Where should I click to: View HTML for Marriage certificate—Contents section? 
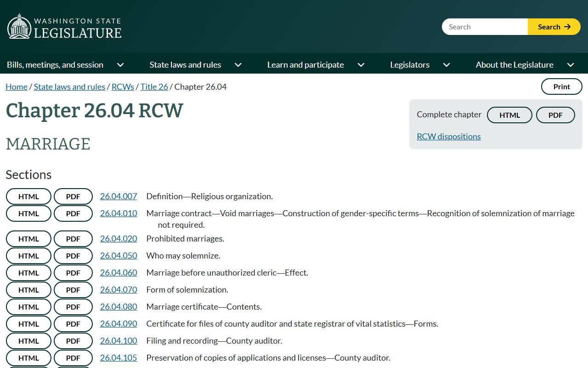pos(28,307)
